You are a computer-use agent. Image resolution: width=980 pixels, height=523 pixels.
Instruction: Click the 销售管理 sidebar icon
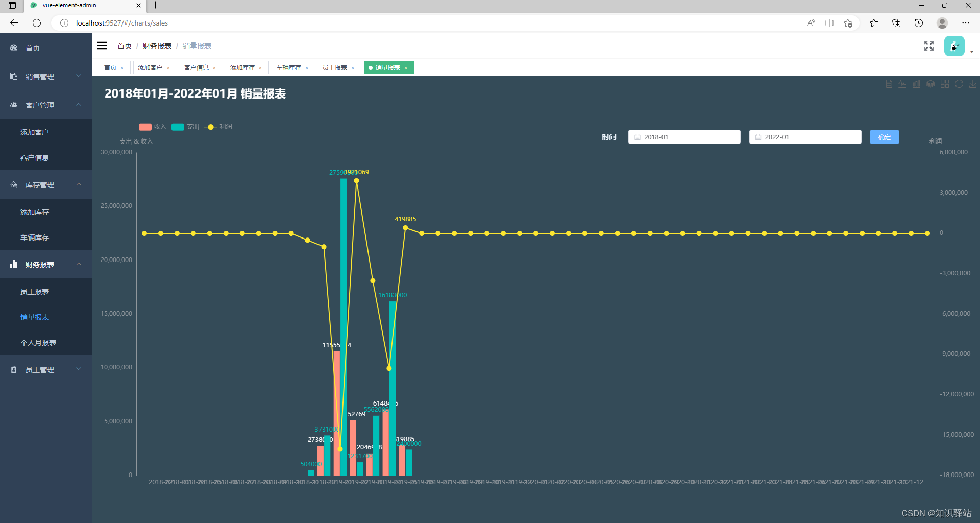tap(14, 76)
